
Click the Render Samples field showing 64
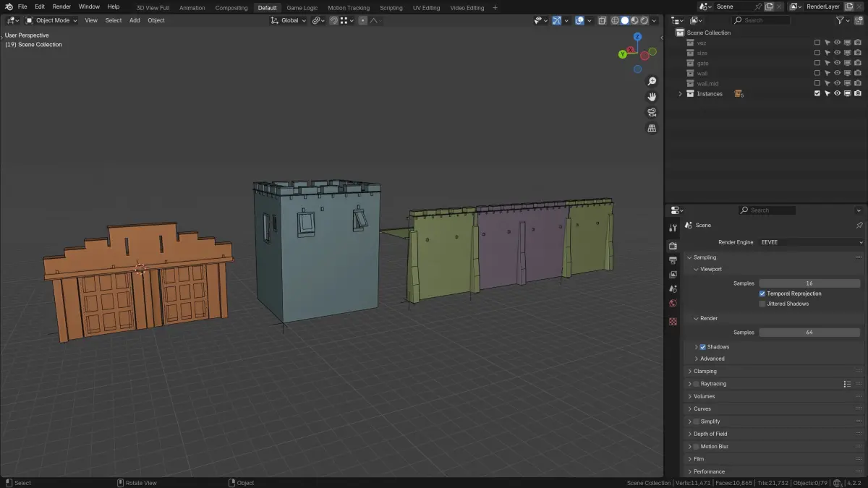pyautogui.click(x=809, y=333)
